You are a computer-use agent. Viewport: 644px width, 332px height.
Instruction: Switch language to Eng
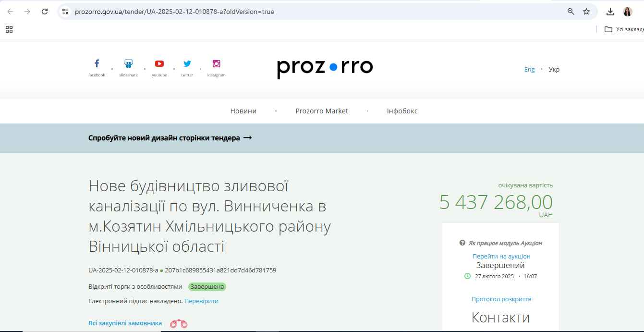529,69
